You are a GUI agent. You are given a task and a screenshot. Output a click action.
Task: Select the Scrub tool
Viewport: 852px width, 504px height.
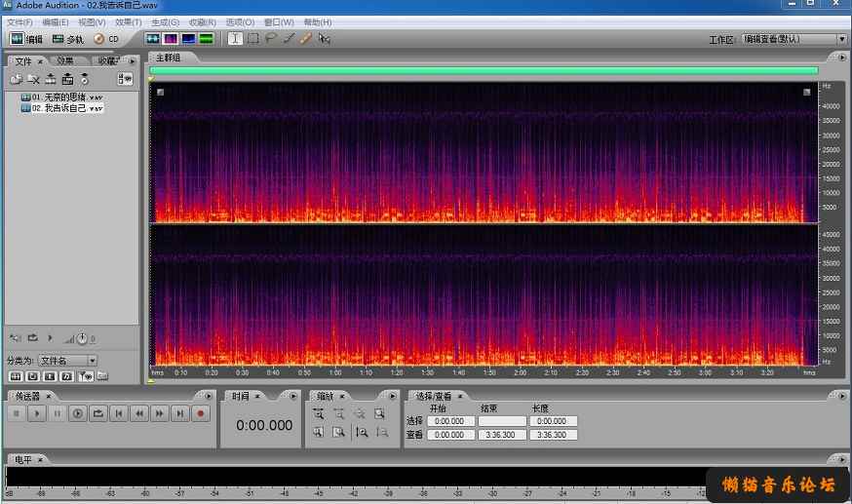click(325, 39)
